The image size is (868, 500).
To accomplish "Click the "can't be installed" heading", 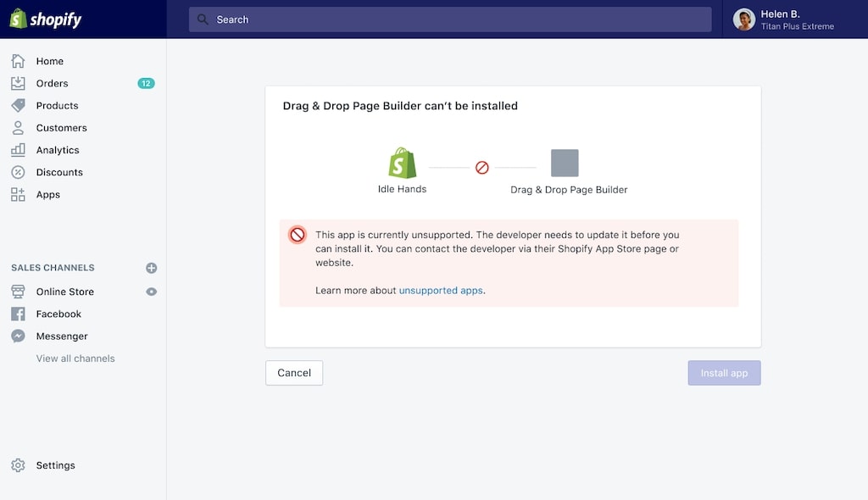I will coord(400,106).
